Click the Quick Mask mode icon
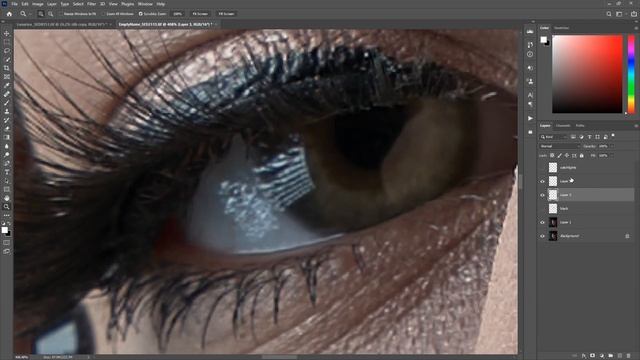This screenshot has height=360, width=640. coord(7,243)
